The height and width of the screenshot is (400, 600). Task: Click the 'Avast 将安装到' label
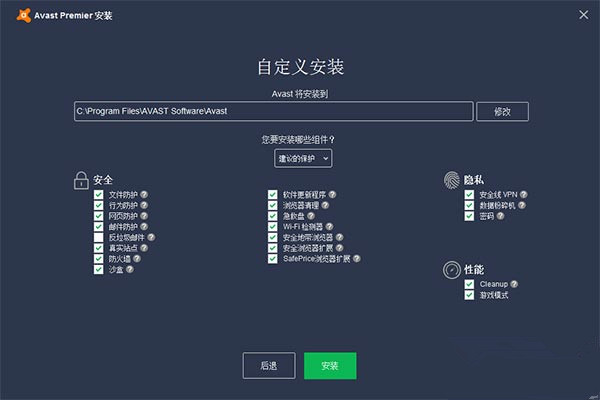click(300, 94)
